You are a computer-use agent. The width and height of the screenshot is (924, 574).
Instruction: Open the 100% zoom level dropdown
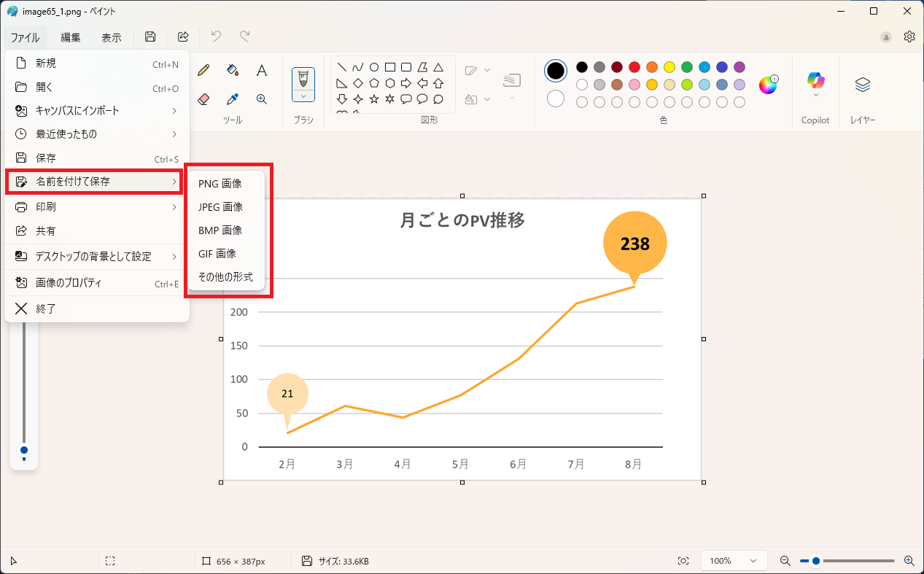(x=733, y=561)
